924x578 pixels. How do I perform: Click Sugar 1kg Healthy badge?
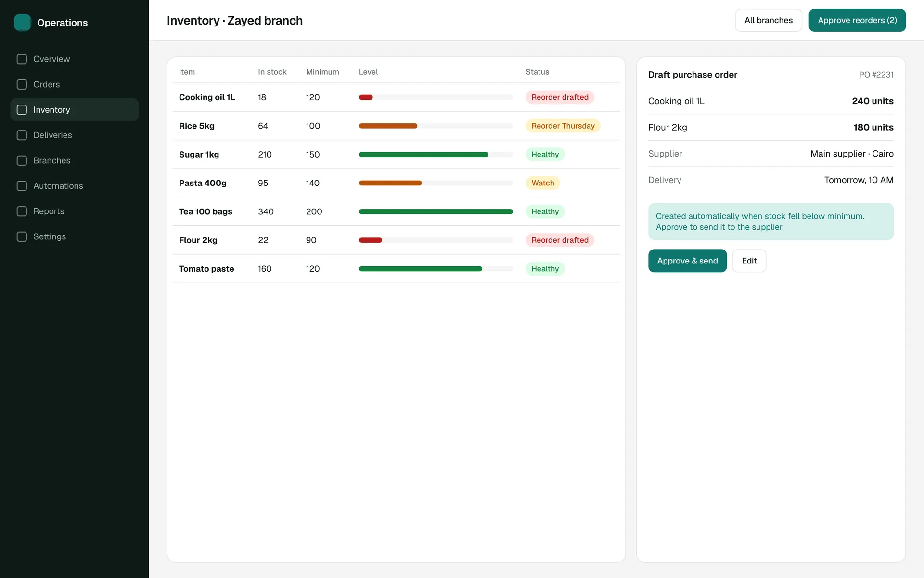(545, 154)
